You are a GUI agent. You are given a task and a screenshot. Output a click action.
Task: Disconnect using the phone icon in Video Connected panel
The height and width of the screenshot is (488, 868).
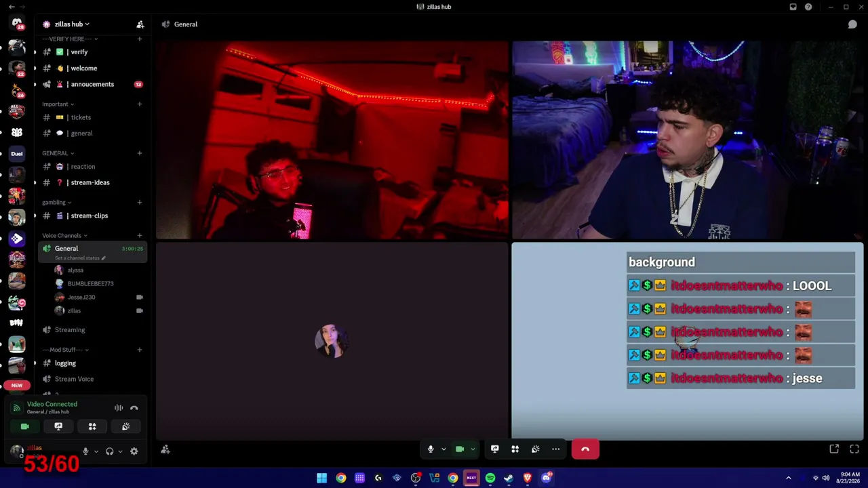(x=134, y=408)
